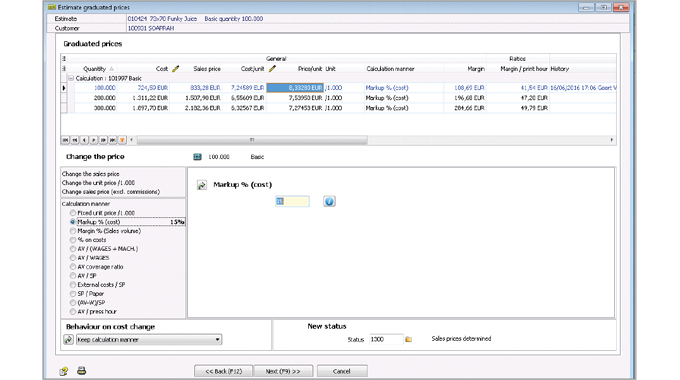The height and width of the screenshot is (380, 680).
Task: Click the blue info icon beside markup field
Action: (329, 201)
